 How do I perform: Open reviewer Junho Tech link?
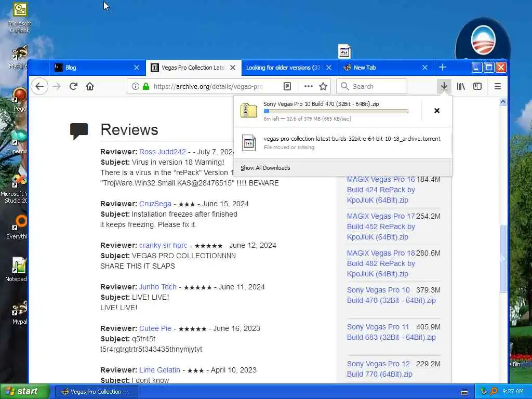tap(158, 287)
